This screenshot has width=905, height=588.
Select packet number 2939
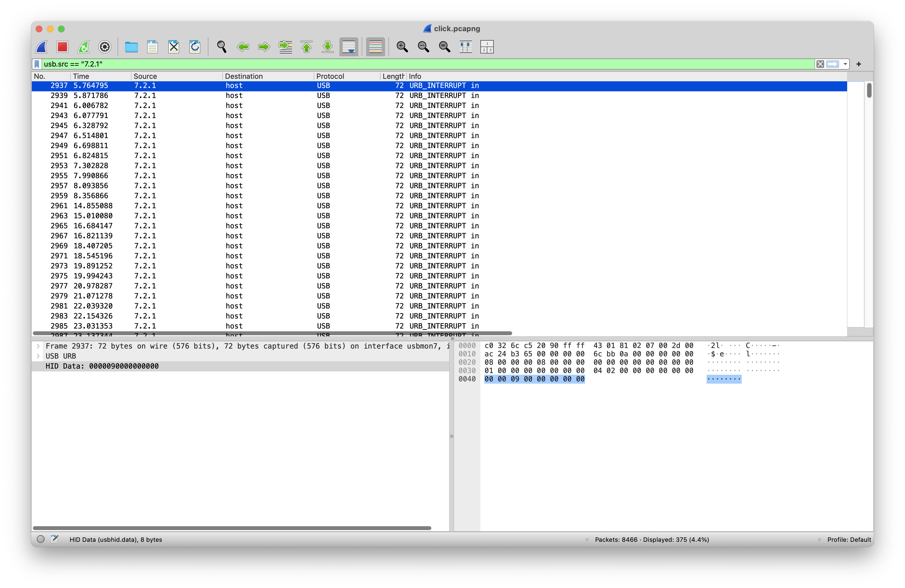439,95
